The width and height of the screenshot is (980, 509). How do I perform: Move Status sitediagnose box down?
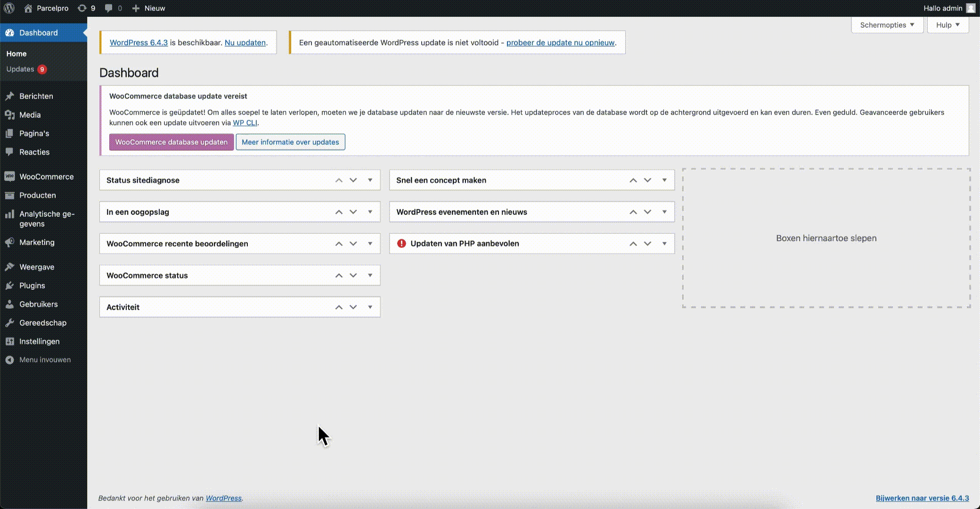(x=353, y=180)
